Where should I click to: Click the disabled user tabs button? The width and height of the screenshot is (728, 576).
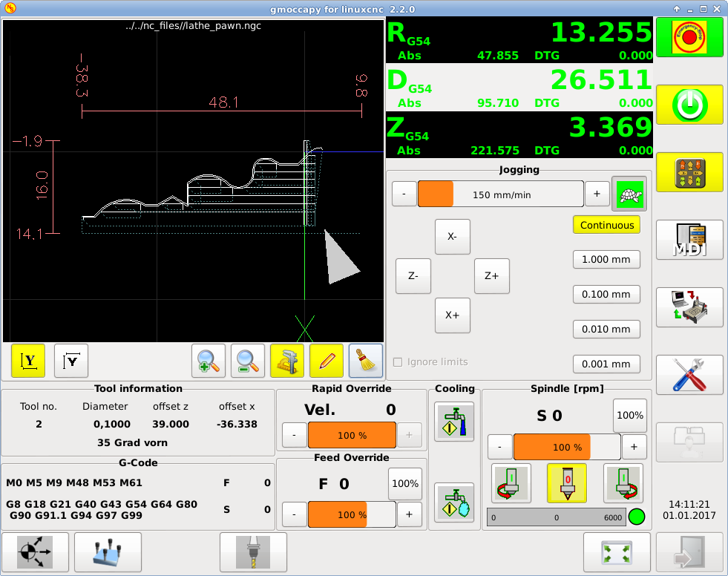(x=689, y=442)
